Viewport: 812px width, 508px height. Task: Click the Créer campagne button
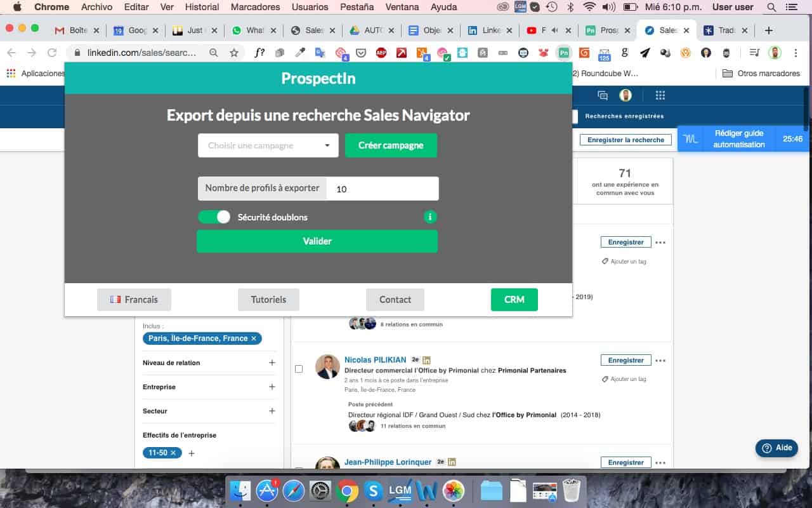(x=391, y=145)
